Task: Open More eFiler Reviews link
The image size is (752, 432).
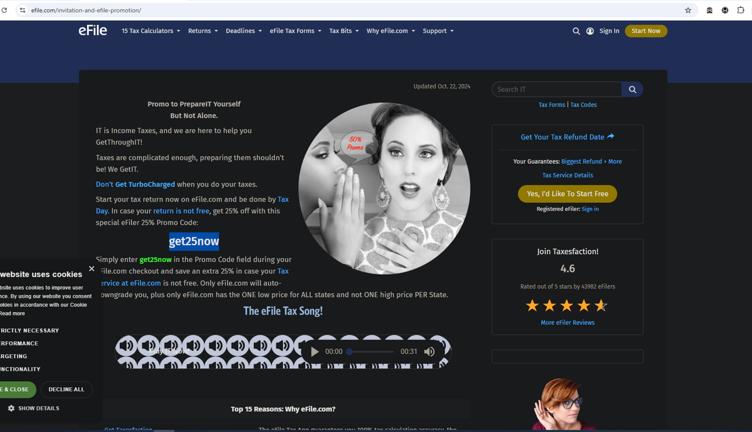Action: 567,323
